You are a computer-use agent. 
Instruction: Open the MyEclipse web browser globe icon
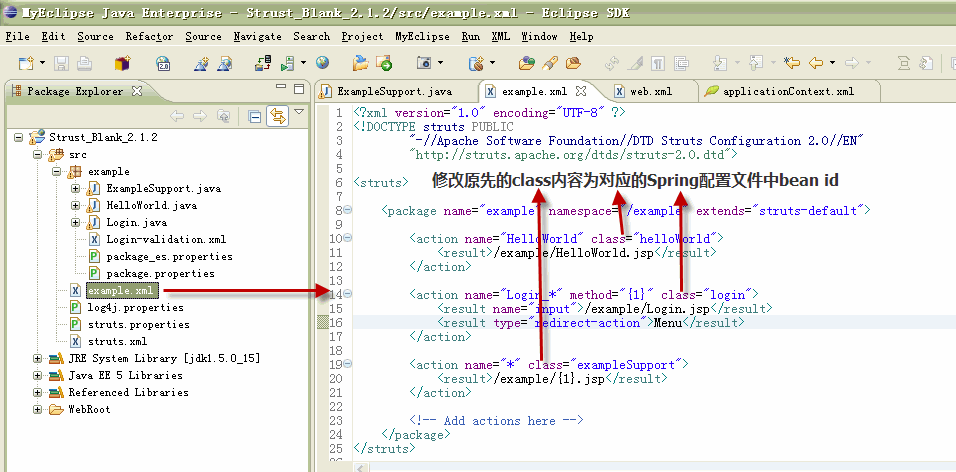click(x=322, y=63)
